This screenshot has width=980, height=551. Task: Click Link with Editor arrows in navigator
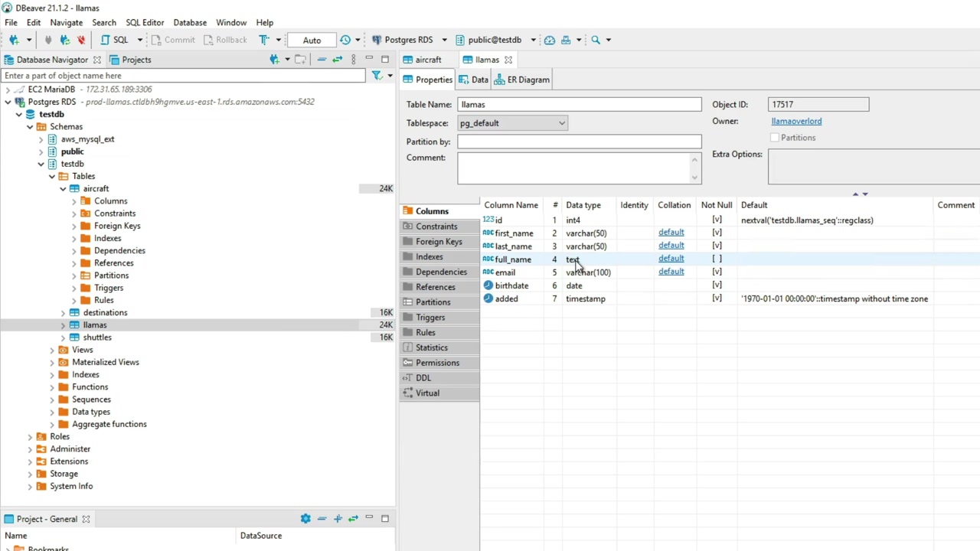click(337, 60)
